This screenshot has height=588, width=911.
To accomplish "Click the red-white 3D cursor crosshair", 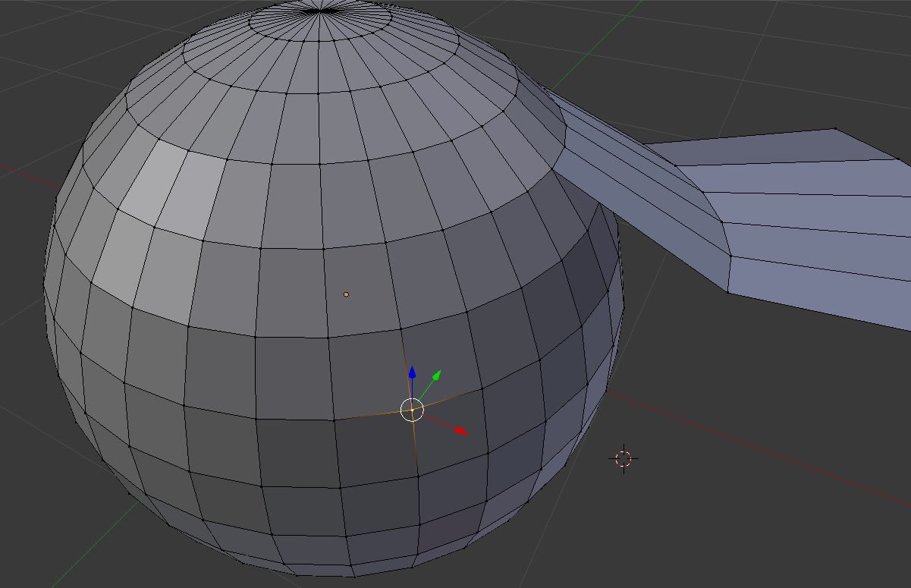I will click(624, 458).
